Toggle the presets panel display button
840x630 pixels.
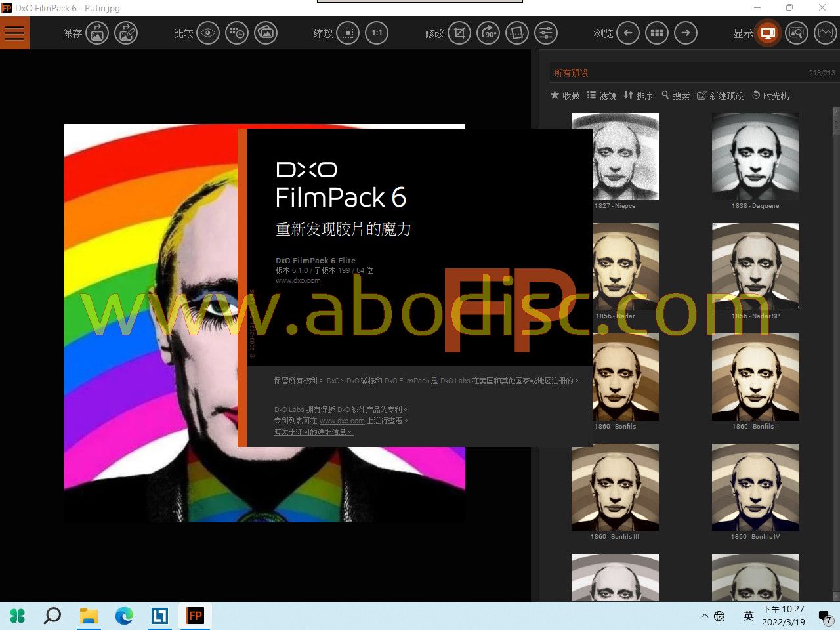768,33
